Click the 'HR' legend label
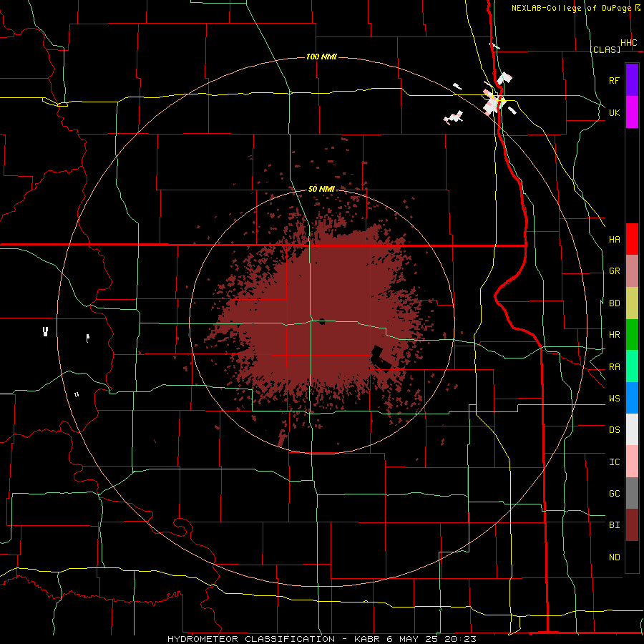 click(x=615, y=335)
